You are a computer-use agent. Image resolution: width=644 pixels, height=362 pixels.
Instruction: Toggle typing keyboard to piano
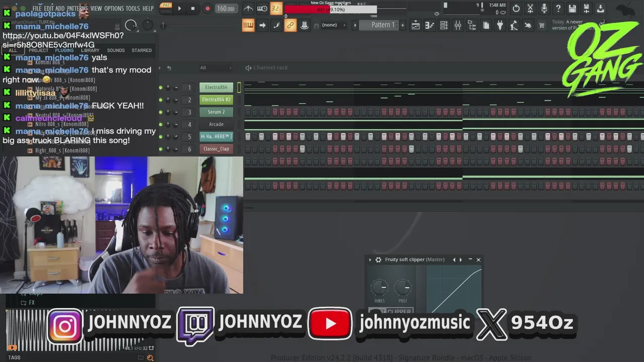click(248, 25)
